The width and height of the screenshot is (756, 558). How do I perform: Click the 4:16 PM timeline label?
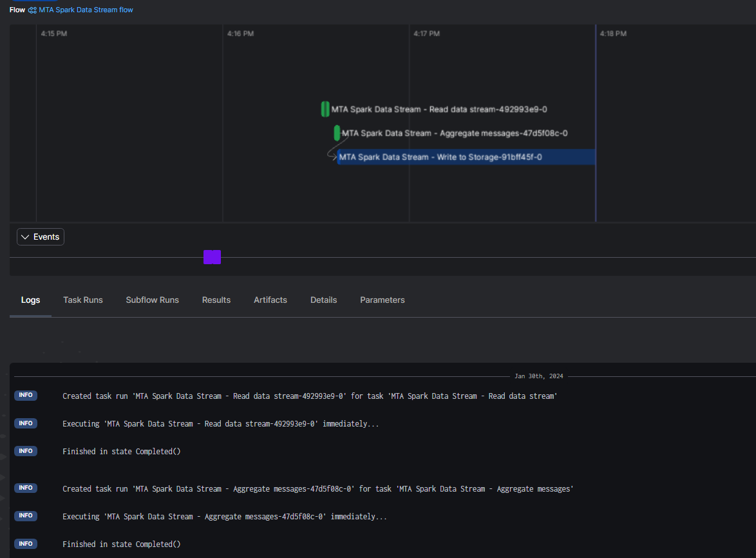point(241,34)
